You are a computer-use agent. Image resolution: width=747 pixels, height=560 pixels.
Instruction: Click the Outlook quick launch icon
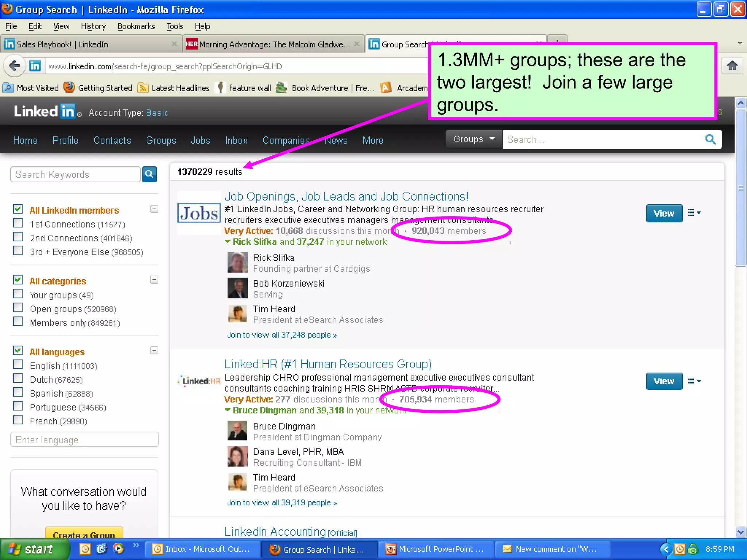pyautogui.click(x=85, y=549)
